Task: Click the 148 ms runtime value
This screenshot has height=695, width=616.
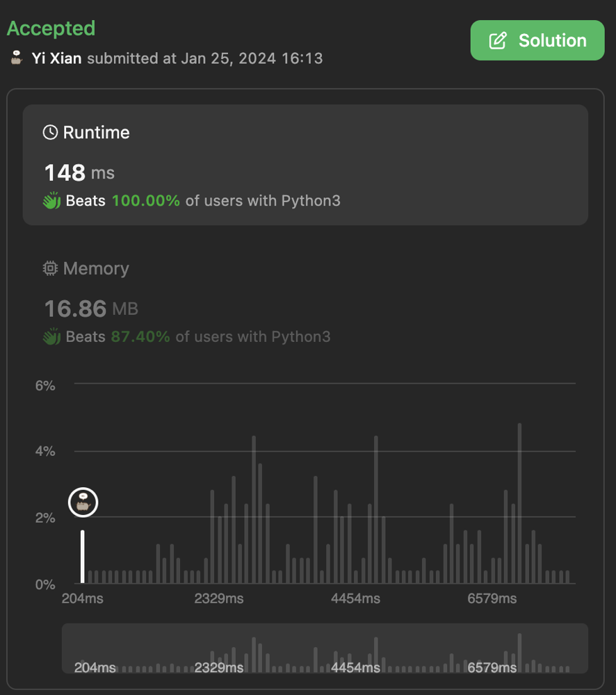Action: point(79,172)
